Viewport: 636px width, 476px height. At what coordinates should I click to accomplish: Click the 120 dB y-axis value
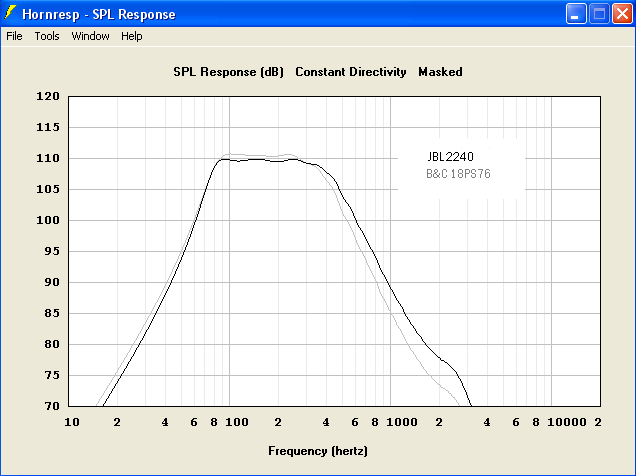(48, 96)
